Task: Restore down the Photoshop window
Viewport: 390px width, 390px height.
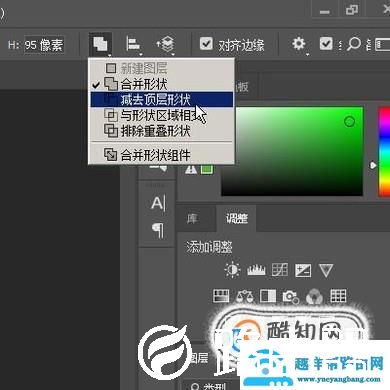Action: tap(352, 10)
